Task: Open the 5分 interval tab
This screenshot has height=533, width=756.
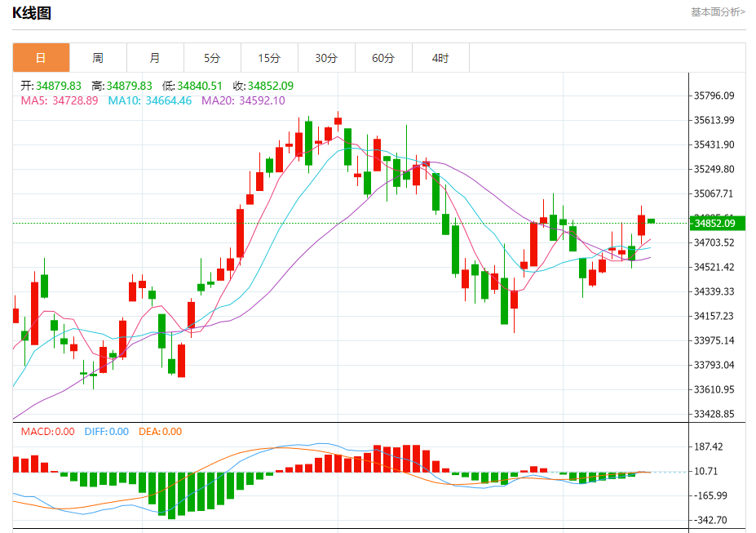Action: pos(212,58)
